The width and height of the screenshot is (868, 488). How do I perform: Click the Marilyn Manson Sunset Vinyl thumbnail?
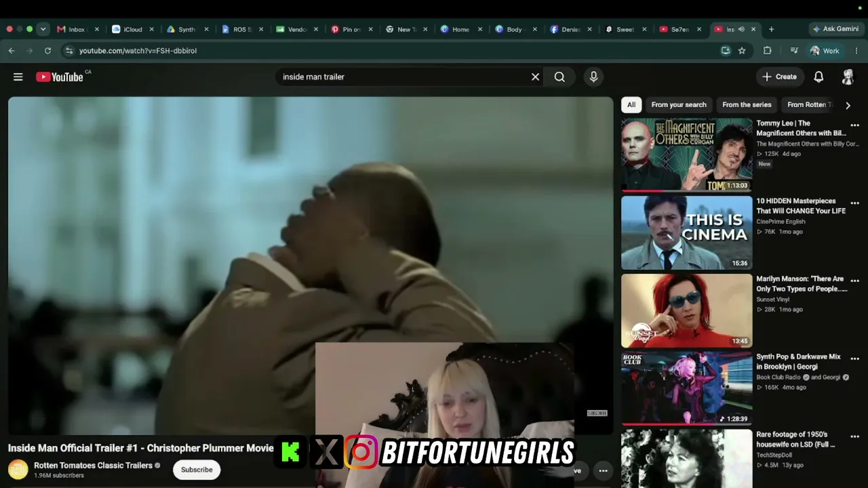coord(687,310)
